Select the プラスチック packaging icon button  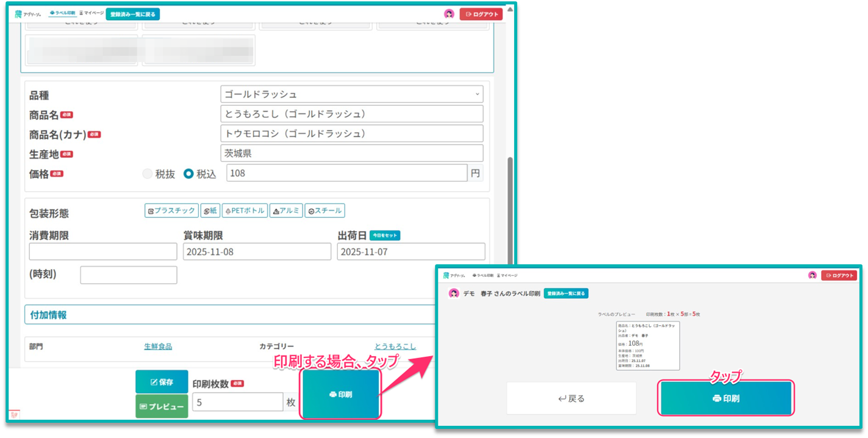pyautogui.click(x=171, y=210)
